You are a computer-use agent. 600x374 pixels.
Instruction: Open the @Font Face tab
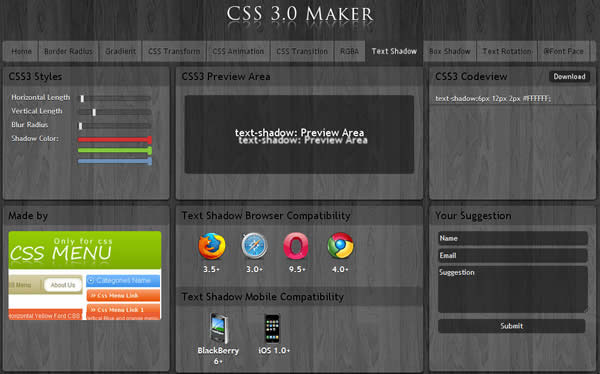point(564,51)
